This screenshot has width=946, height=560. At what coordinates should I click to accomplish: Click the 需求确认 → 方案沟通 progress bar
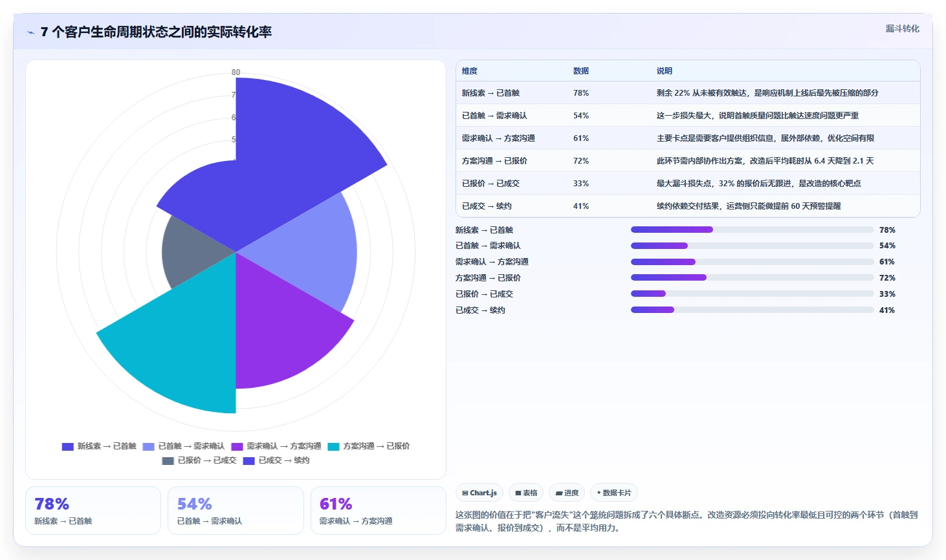click(753, 262)
